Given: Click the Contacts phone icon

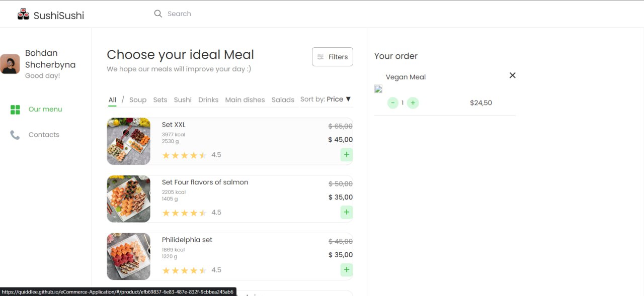Looking at the screenshot, I should pos(15,135).
